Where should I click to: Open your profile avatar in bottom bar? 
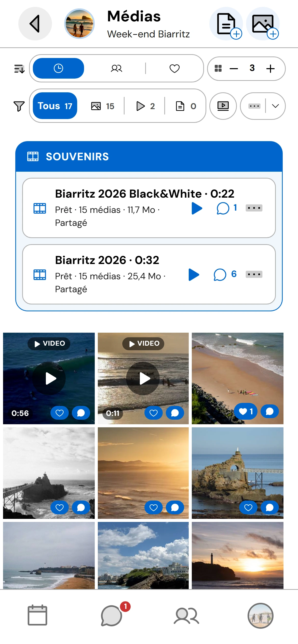(x=261, y=616)
